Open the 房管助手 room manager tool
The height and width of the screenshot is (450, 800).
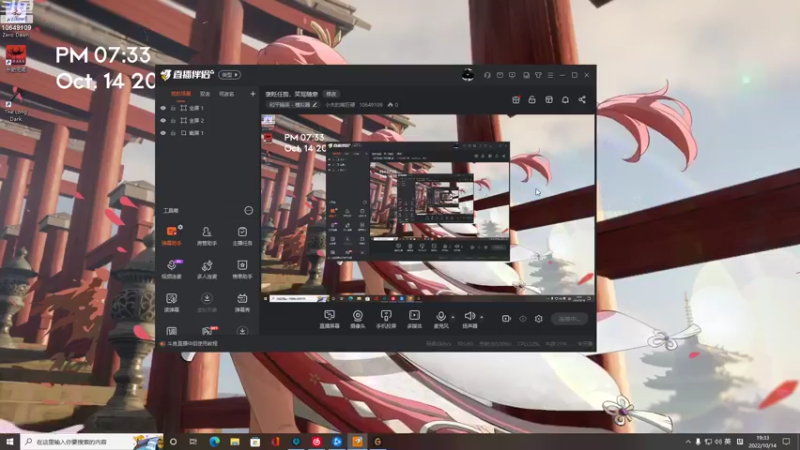point(207,236)
